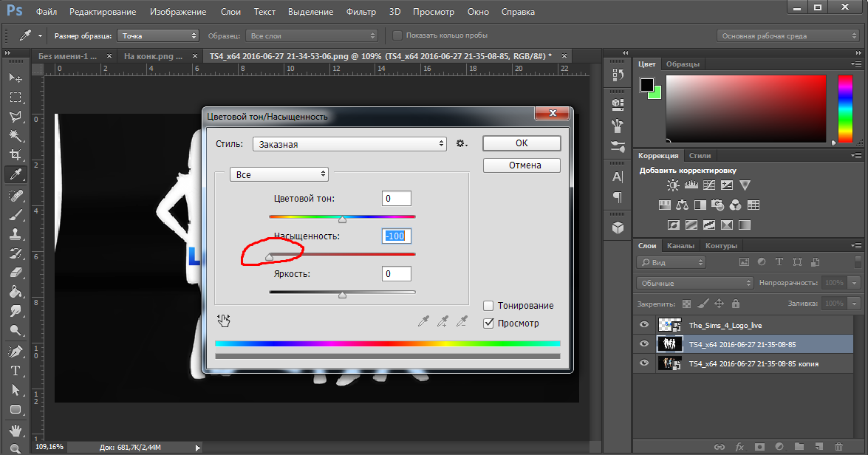Add a Black & White adjustment

tap(700, 205)
